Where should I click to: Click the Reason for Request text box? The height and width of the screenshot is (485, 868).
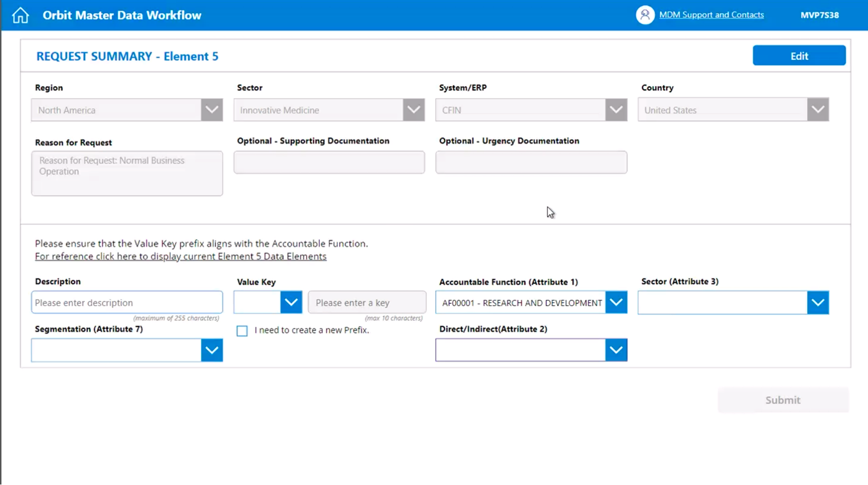coord(127,173)
